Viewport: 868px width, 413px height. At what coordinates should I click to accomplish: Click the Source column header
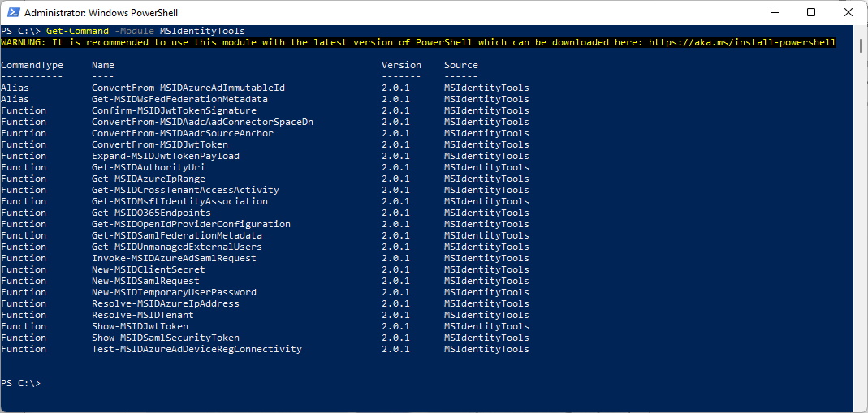pyautogui.click(x=460, y=65)
